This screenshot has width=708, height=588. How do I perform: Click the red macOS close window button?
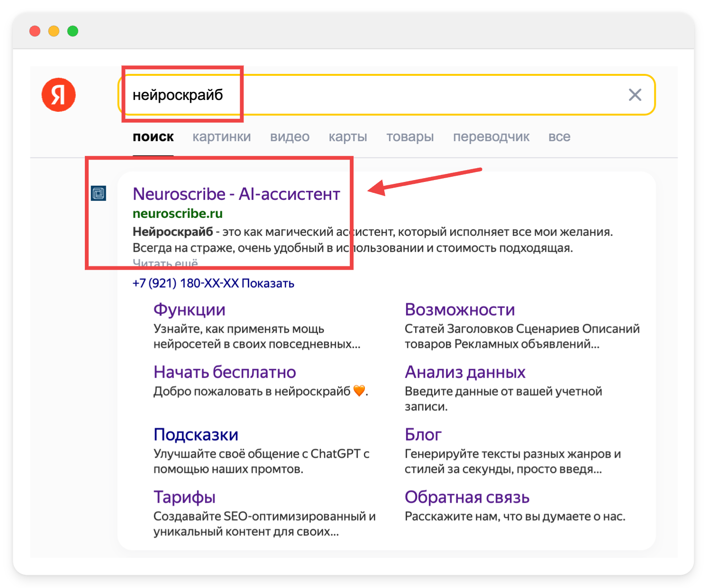(x=35, y=31)
